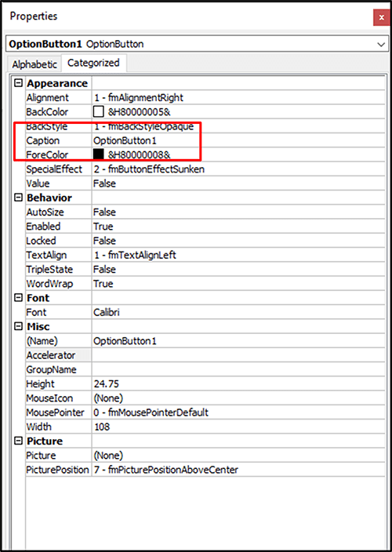Screen dimensions: 392x552
Task: Click the black ForeColor swatch
Action: point(99,154)
